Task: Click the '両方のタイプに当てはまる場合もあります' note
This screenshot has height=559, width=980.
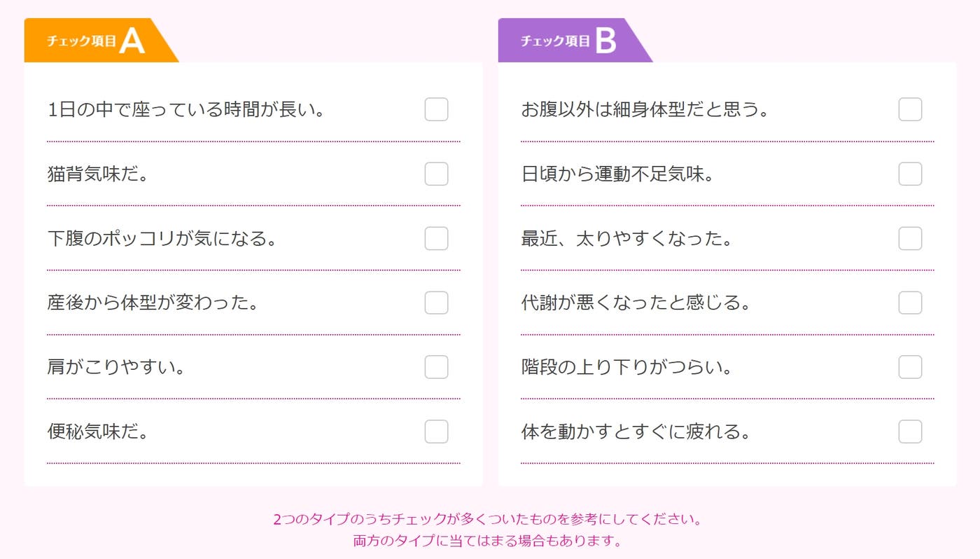Action: coord(487,541)
